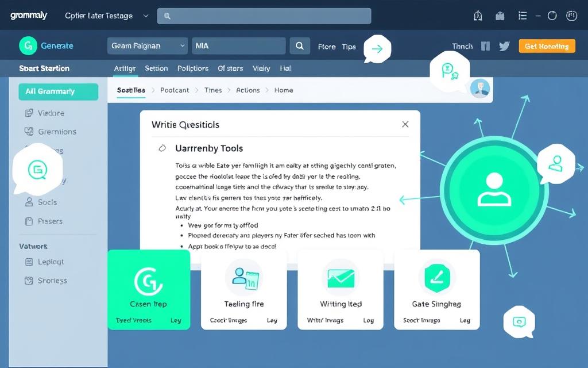The width and height of the screenshot is (588, 368).
Task: Click the orange Get Honnting button
Action: (547, 46)
